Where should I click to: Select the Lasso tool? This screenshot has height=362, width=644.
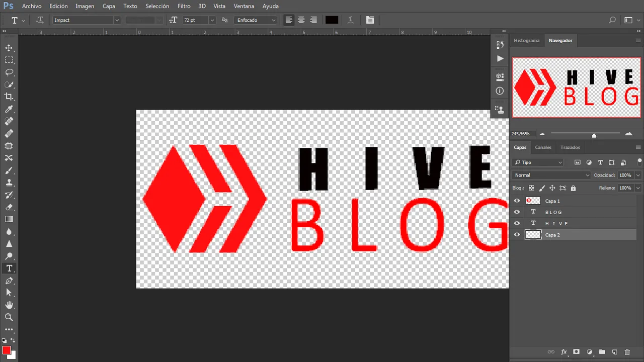pyautogui.click(x=9, y=72)
